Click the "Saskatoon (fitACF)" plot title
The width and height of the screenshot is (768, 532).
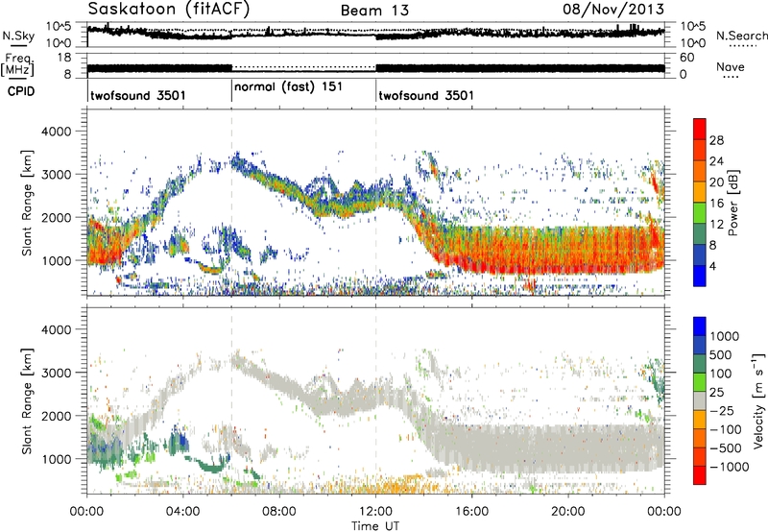pos(169,10)
